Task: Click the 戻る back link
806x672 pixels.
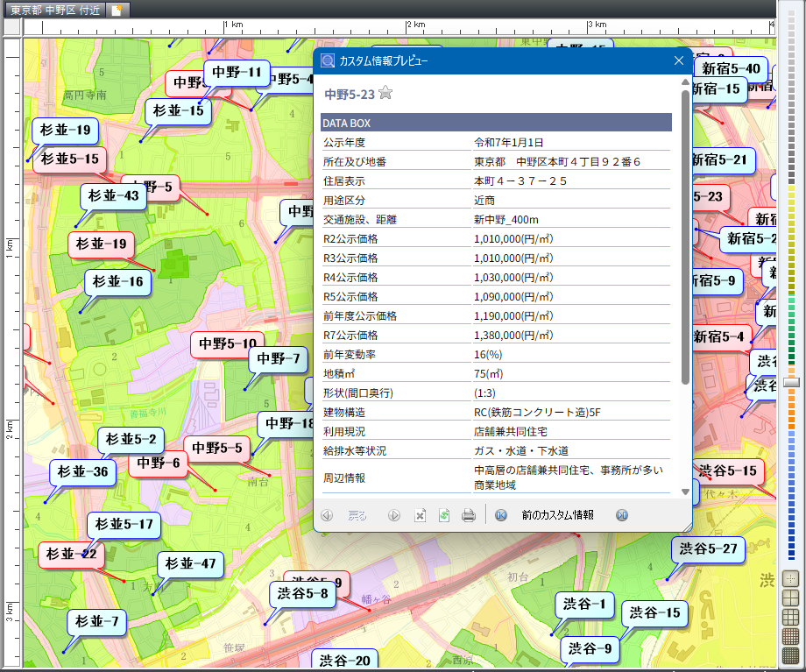Action: [357, 515]
